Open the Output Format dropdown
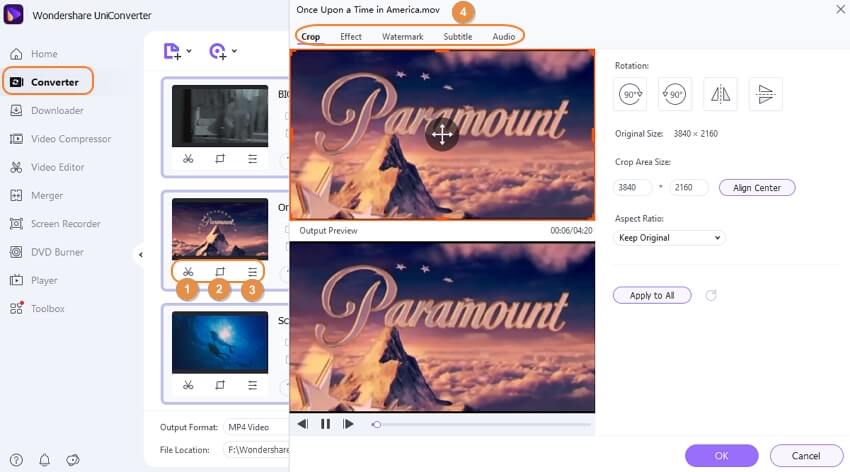The width and height of the screenshot is (850, 472). click(256, 427)
